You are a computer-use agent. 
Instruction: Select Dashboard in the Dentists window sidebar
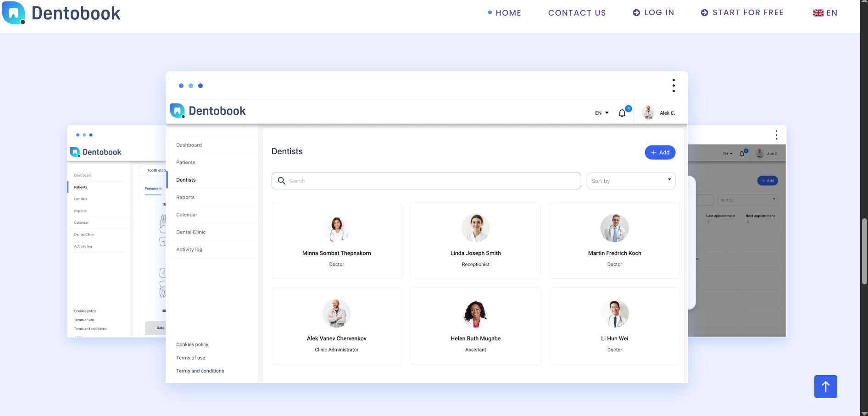[x=189, y=145]
